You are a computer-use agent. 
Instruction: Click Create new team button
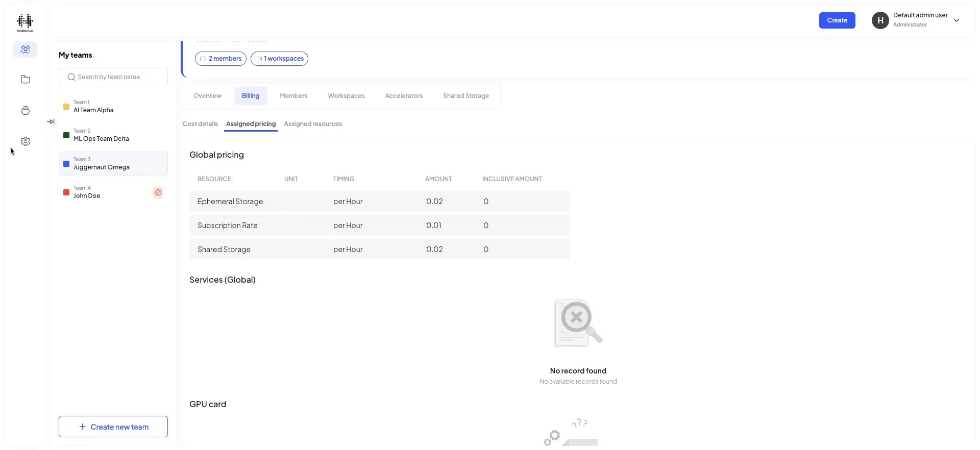point(113,427)
